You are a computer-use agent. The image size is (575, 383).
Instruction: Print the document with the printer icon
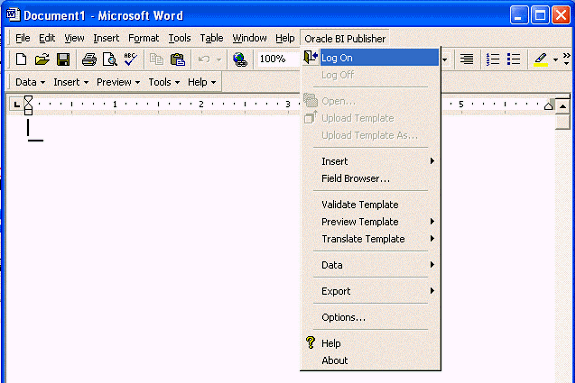point(89,59)
